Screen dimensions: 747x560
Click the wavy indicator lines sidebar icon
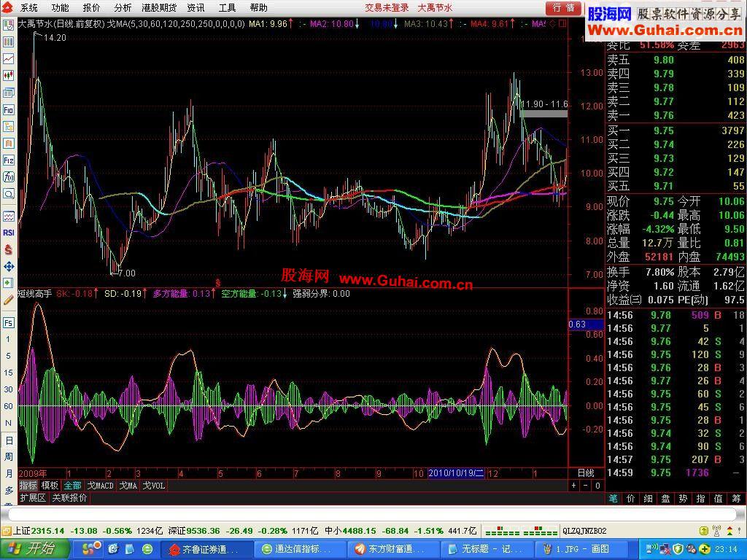click(8, 216)
